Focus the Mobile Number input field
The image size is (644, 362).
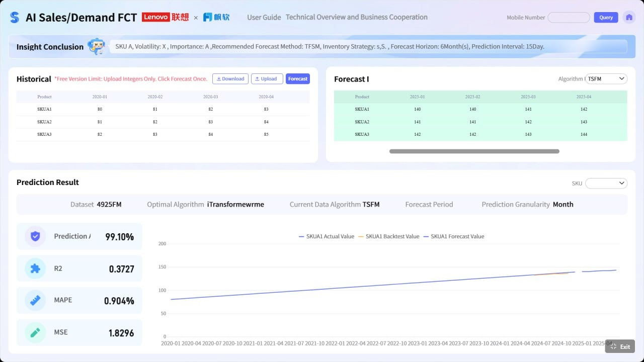569,18
